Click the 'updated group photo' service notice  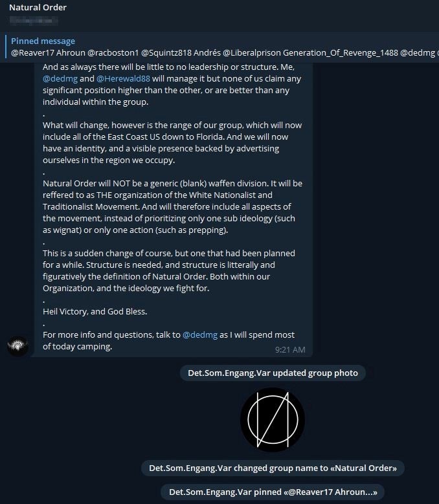pos(273,373)
